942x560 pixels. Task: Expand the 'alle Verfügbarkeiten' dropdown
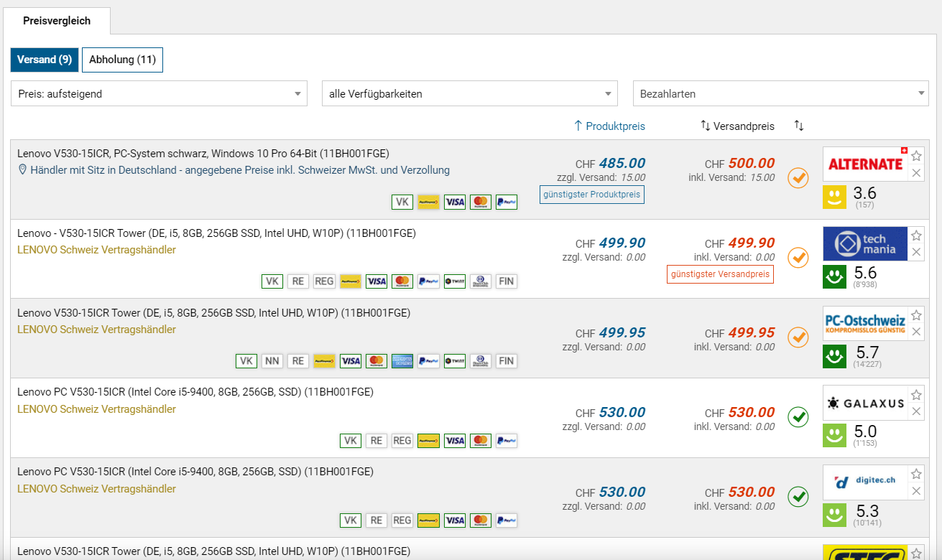click(469, 94)
